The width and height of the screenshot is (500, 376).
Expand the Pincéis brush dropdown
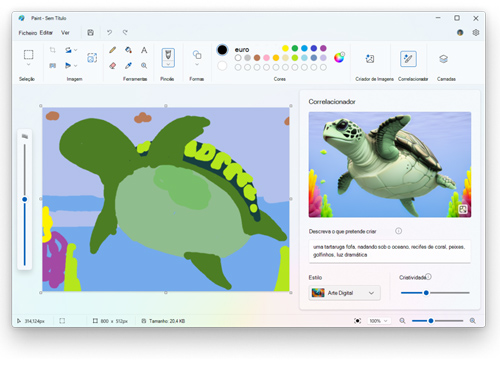pyautogui.click(x=168, y=64)
